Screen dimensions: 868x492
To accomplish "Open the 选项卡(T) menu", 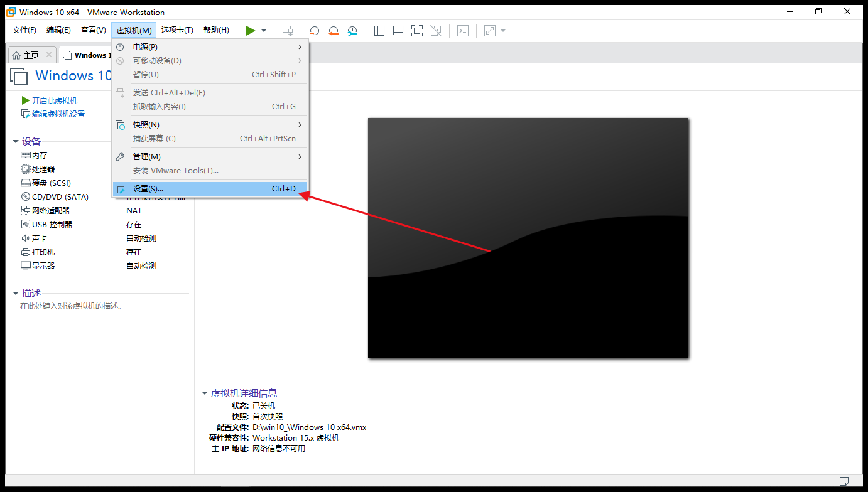I will [177, 30].
